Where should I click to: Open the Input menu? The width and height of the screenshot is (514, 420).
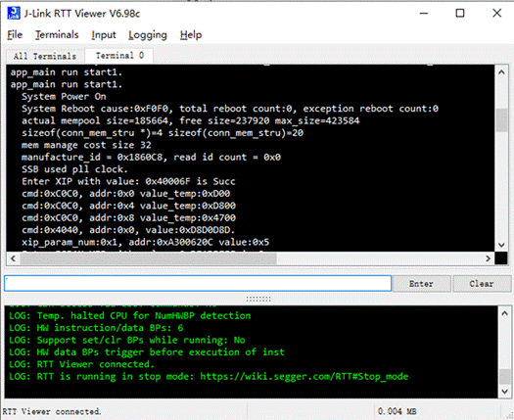104,34
